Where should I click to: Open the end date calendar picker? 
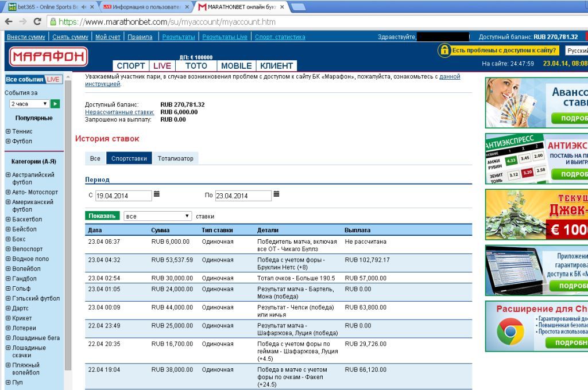[276, 194]
